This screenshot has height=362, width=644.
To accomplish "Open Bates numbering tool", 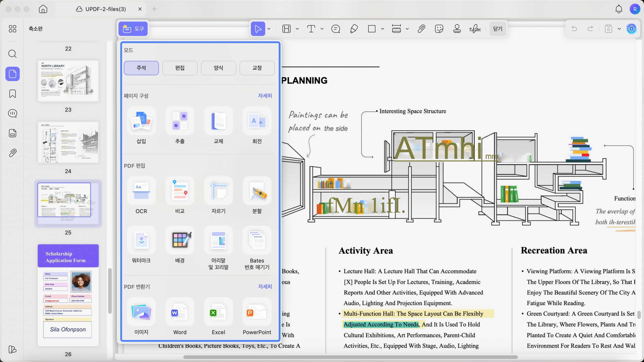I will coord(257,240).
